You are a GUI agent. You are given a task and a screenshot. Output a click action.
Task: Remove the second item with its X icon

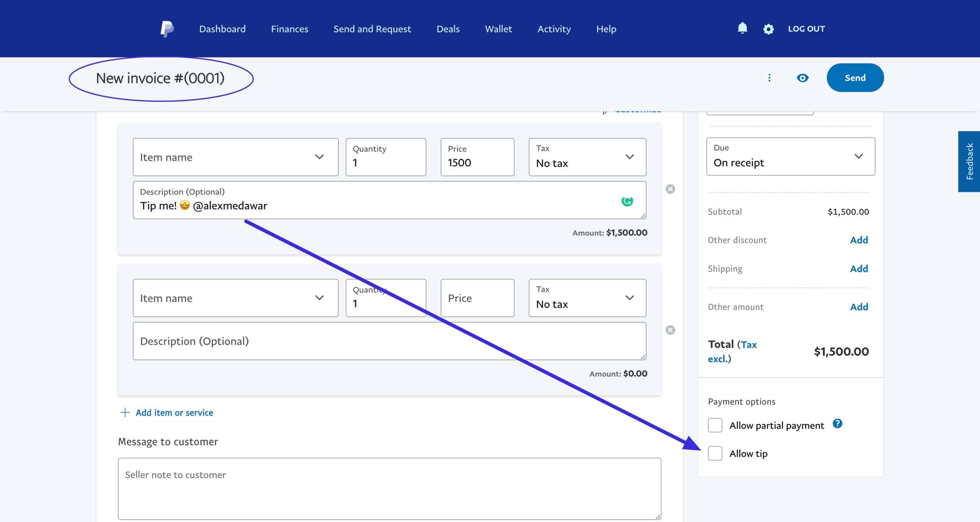670,330
